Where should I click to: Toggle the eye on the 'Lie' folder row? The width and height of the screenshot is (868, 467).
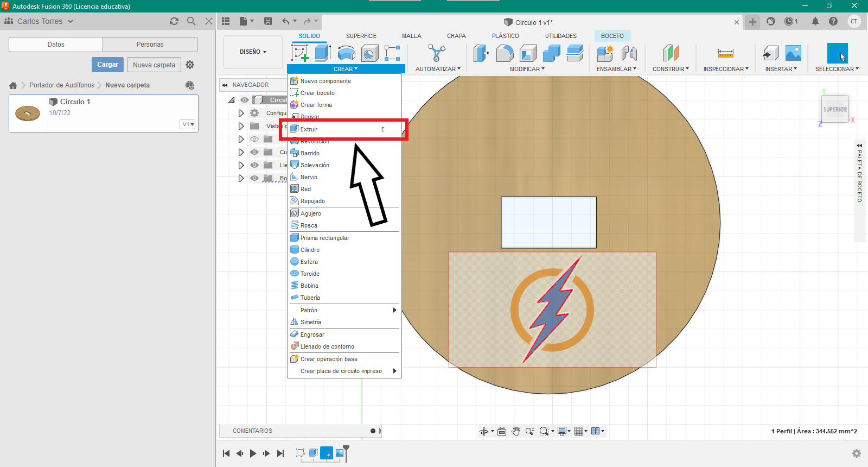click(254, 165)
